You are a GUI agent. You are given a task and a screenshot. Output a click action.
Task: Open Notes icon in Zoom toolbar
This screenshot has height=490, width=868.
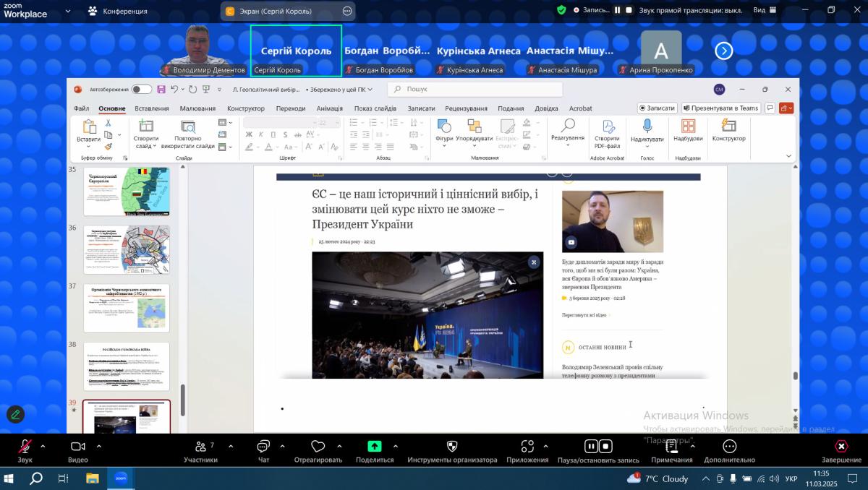pos(671,447)
